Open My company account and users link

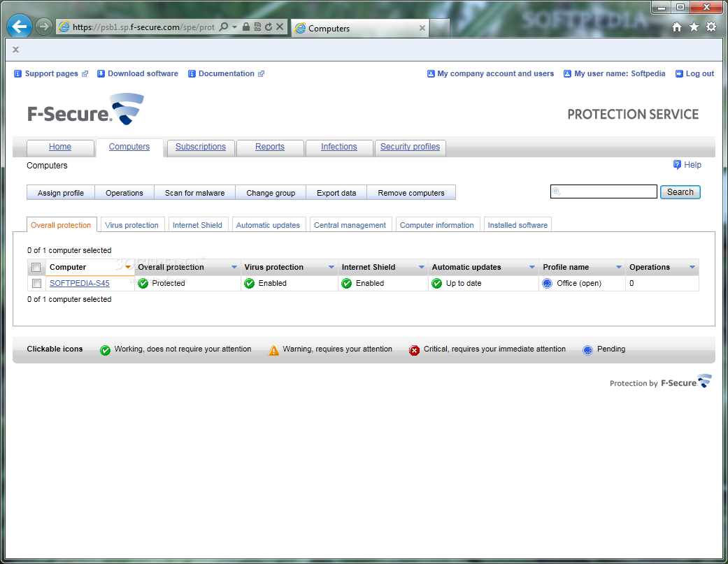point(495,74)
